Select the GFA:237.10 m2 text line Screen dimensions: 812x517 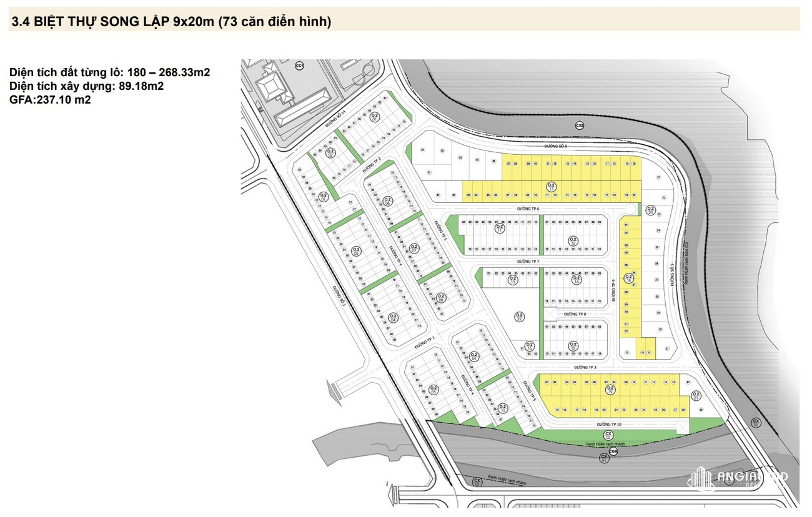[x=51, y=99]
